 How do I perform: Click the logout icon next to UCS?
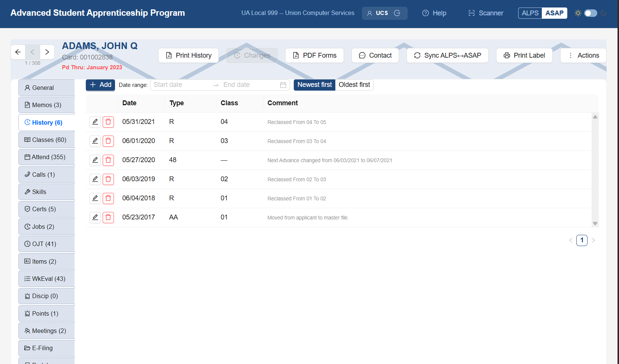pyautogui.click(x=397, y=13)
